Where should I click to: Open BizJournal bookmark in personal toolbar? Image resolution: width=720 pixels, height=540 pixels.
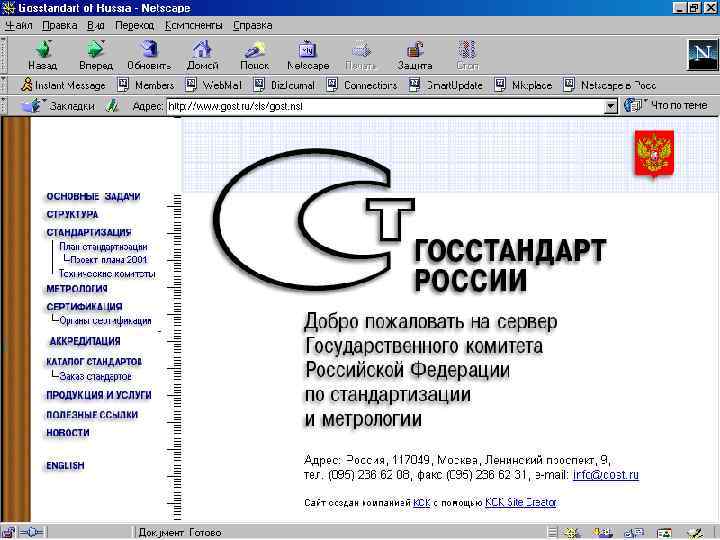point(284,85)
